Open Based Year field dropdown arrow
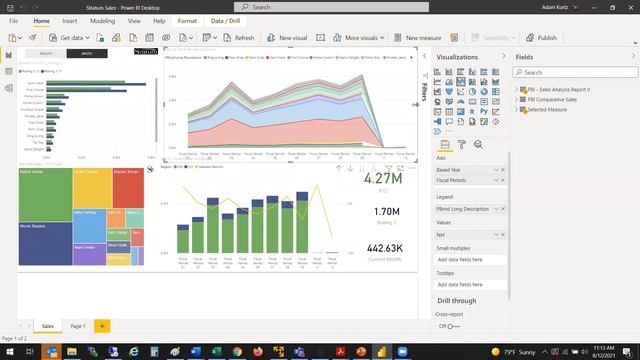 point(496,170)
